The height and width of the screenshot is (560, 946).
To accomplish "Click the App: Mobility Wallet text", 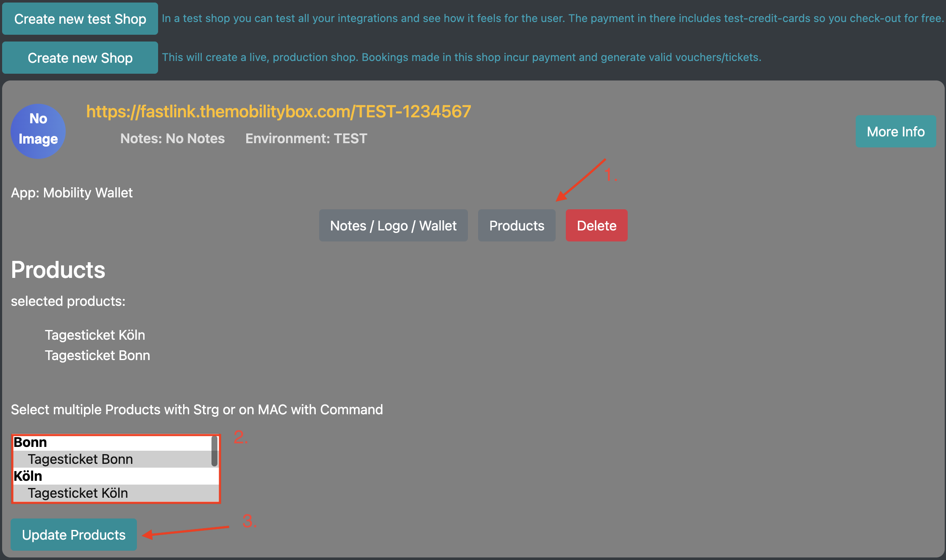I will tap(72, 193).
